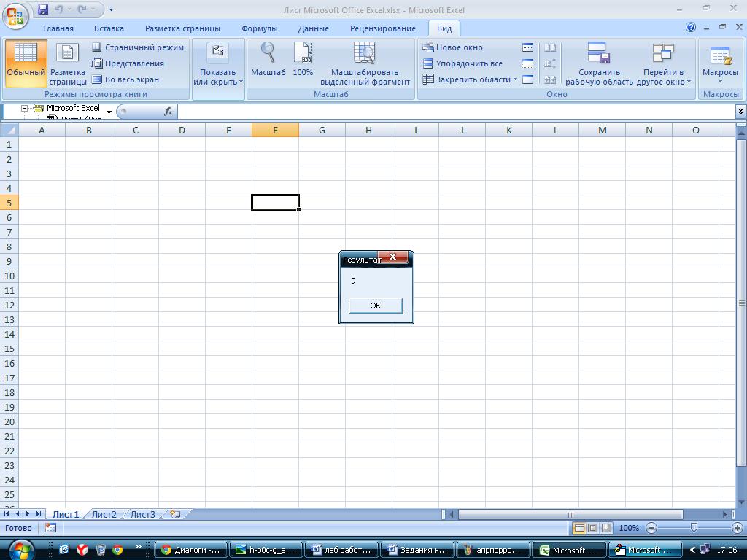Viewport: 747px width, 560px height.
Task: Click Select All corner cell
Action: [9, 130]
